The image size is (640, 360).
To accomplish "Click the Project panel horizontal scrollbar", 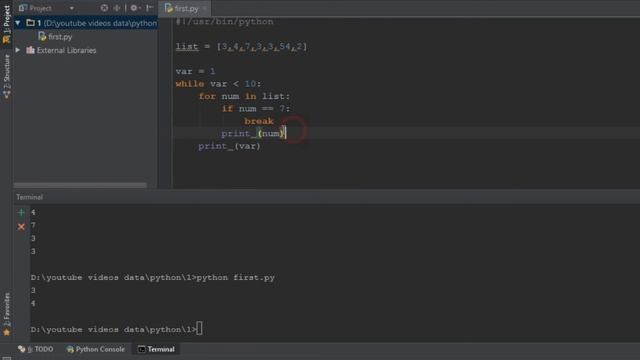I will (80, 185).
